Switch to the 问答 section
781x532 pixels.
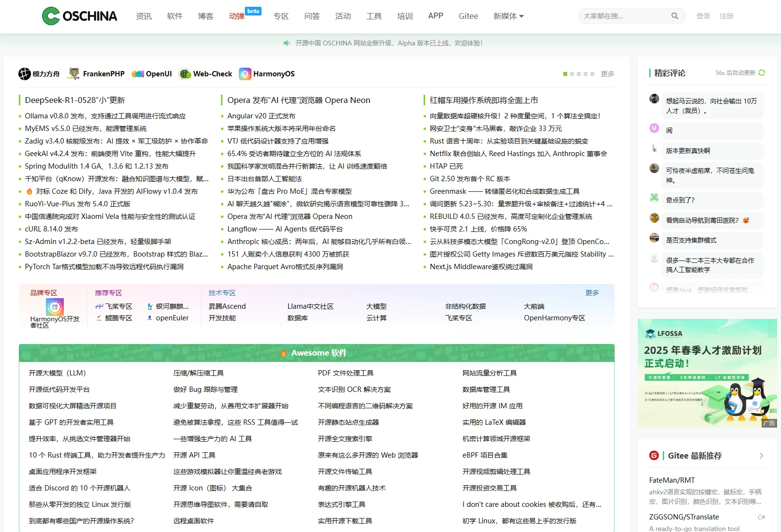[312, 16]
